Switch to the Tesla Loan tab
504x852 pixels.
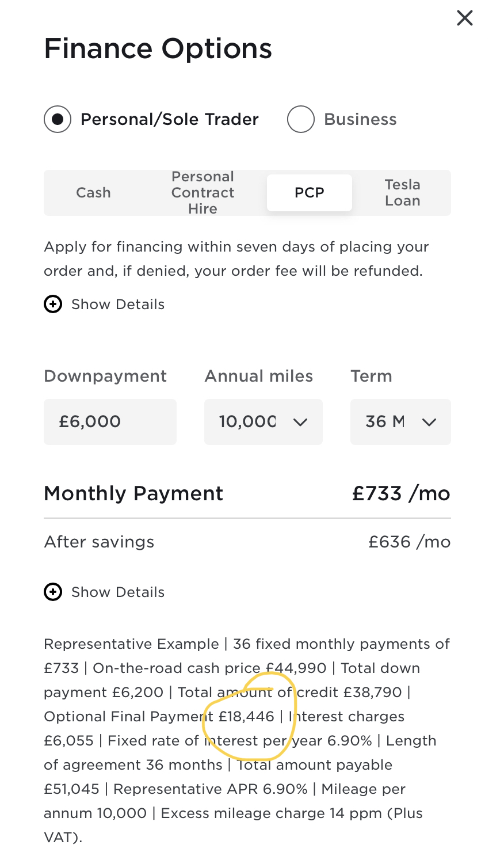pos(403,192)
